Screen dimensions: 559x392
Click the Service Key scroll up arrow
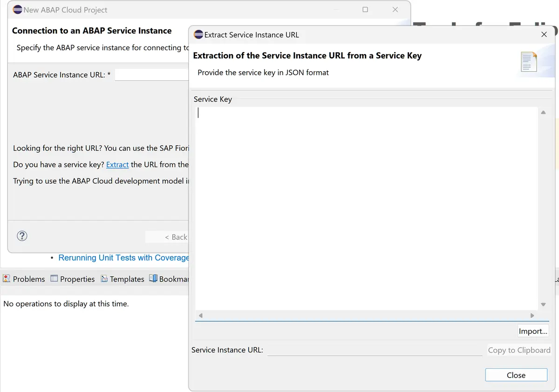[x=543, y=113]
